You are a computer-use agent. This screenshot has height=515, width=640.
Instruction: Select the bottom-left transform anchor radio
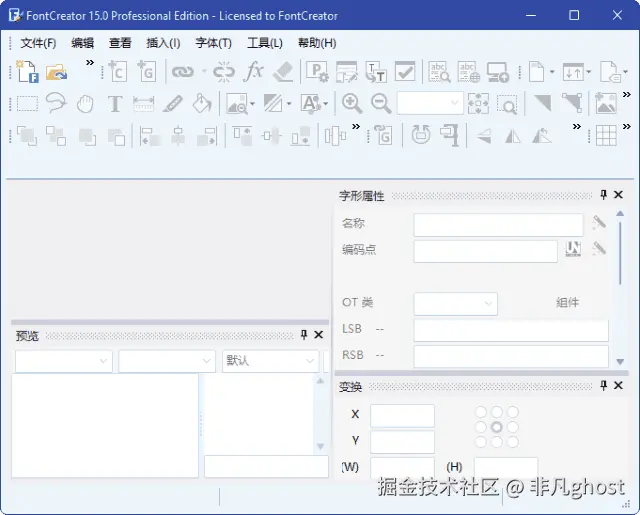[x=481, y=442]
